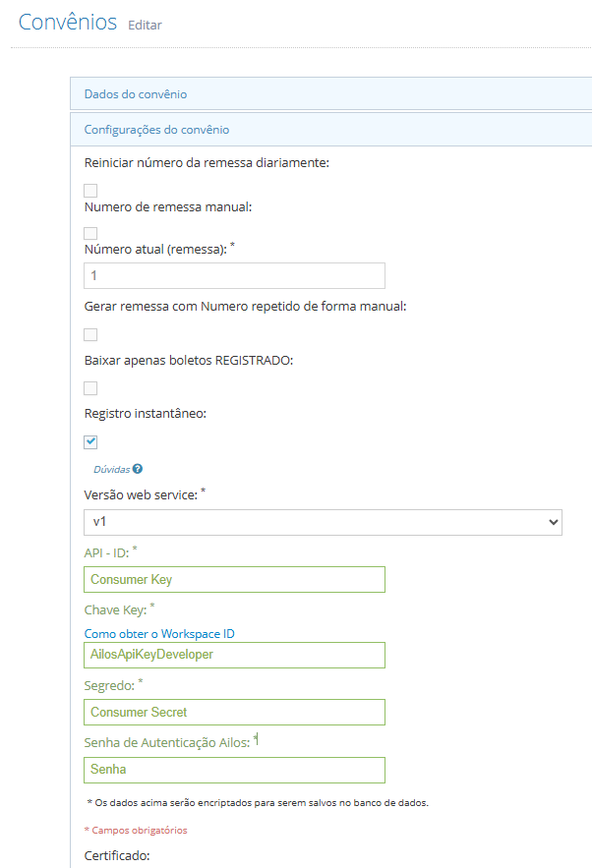Image resolution: width=592 pixels, height=868 pixels.
Task: Enable Numero de remessa manual checkbox
Action: click(90, 234)
